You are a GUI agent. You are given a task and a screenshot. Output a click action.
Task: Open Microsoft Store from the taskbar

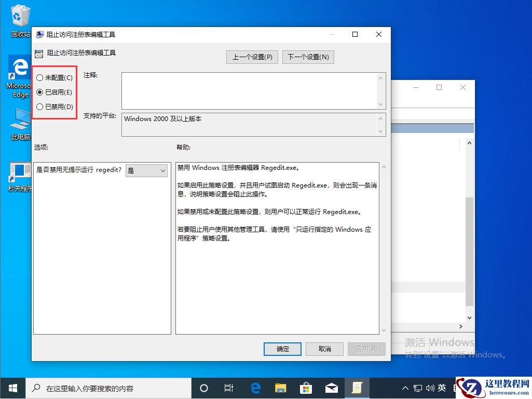point(306,388)
